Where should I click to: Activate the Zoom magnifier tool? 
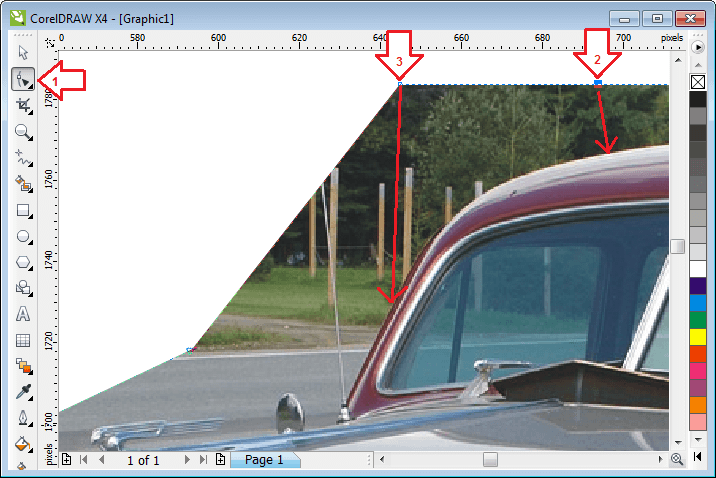23,131
